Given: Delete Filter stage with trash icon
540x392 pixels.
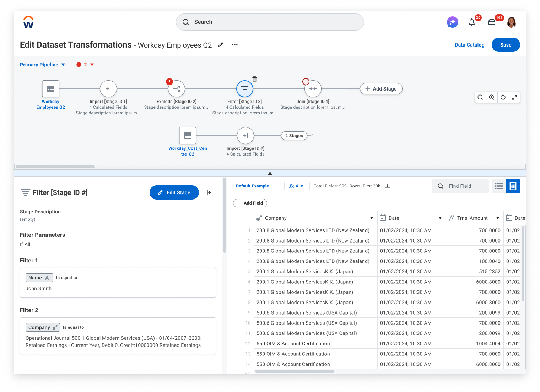Looking at the screenshot, I should (x=255, y=79).
